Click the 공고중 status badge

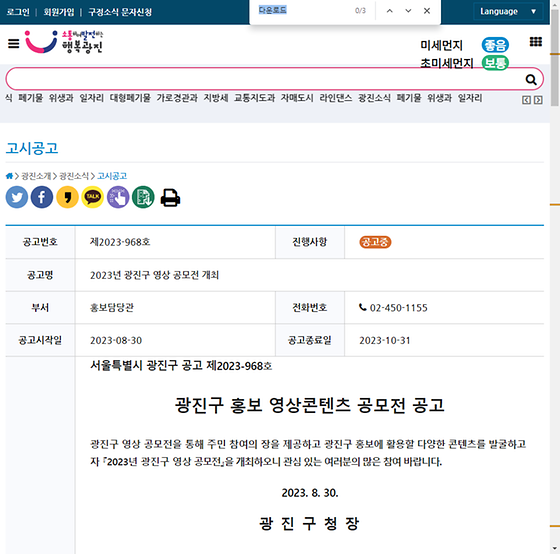375,242
